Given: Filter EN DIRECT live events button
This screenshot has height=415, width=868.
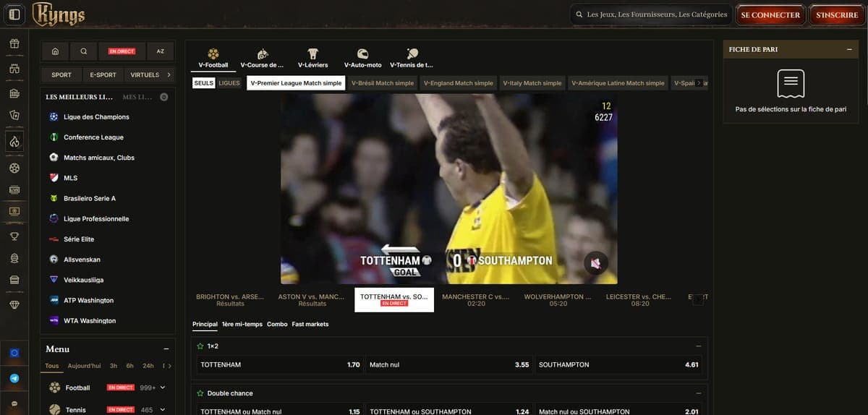Looking at the screenshot, I should 122,51.
